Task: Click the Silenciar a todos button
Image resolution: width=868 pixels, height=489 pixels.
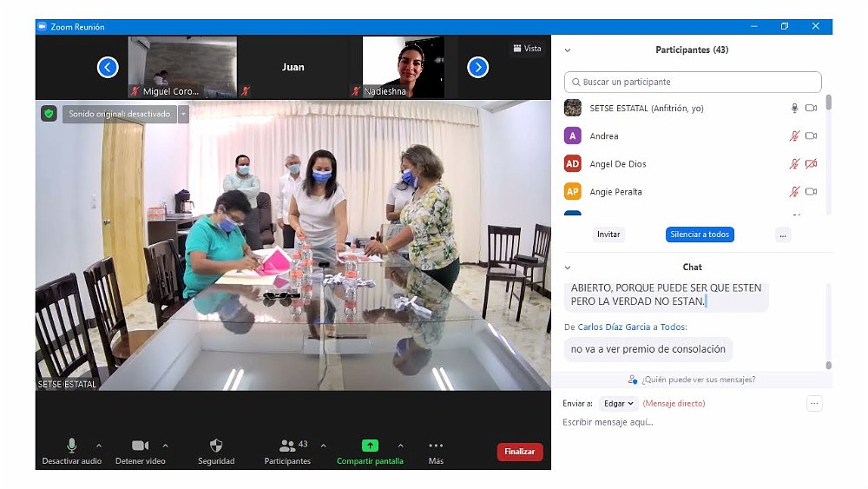Action: pyautogui.click(x=700, y=235)
